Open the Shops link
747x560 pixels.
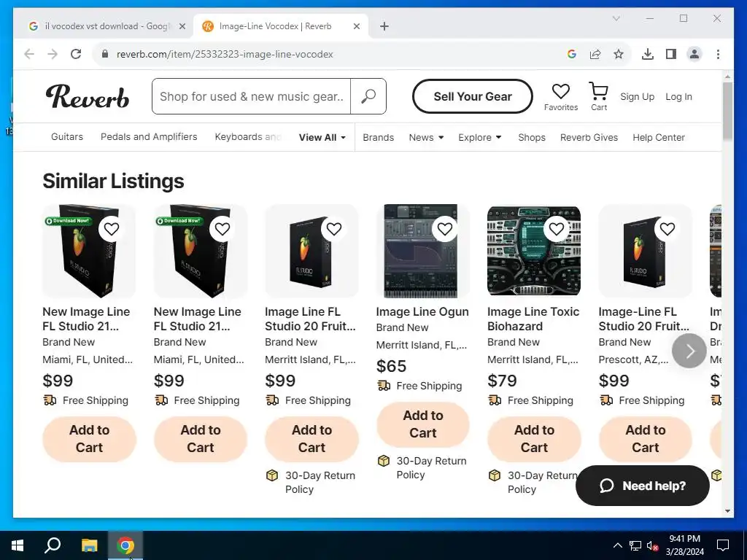532,137
